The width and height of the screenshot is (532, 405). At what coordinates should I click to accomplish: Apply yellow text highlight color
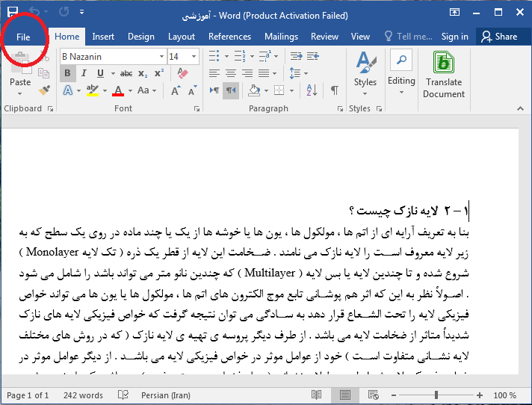pyautogui.click(x=93, y=90)
